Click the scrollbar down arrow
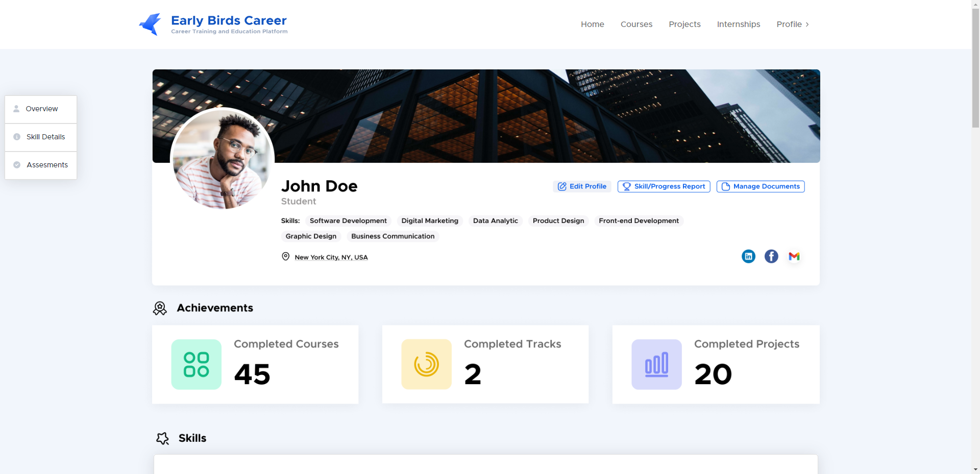This screenshot has width=980, height=474. point(975,469)
